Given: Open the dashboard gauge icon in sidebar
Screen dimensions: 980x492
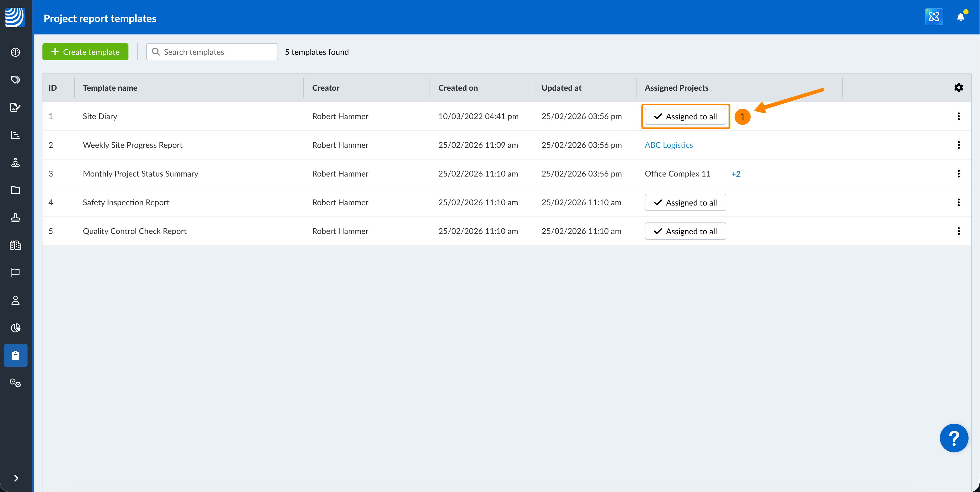Looking at the screenshot, I should pyautogui.click(x=15, y=52).
